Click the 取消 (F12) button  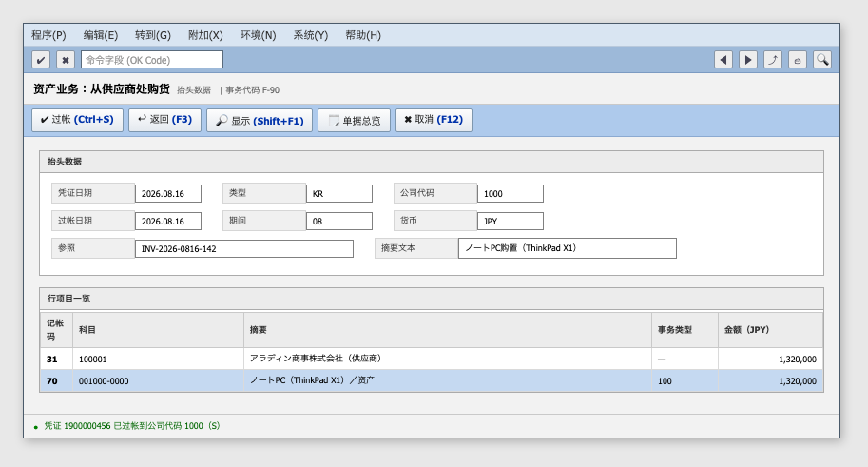coord(434,120)
